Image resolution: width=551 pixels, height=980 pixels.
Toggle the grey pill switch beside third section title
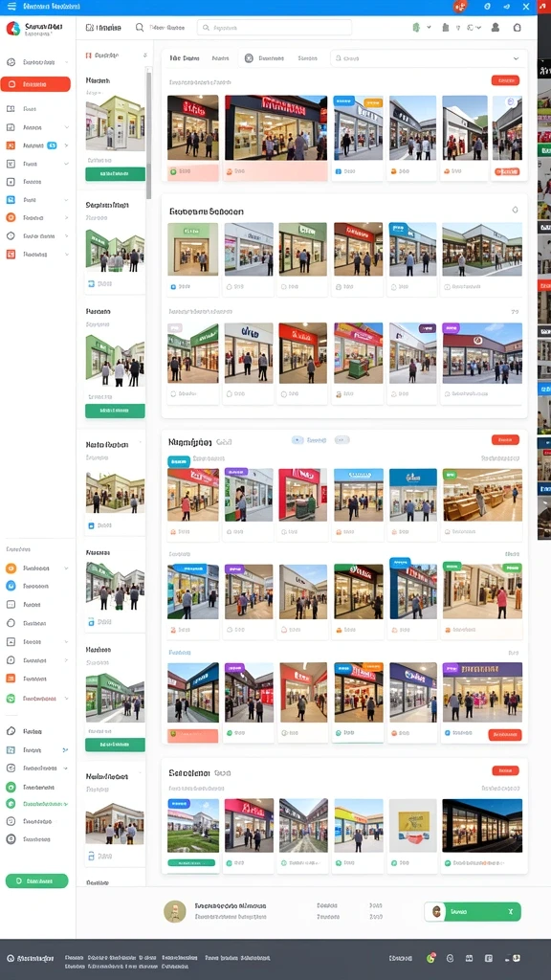(x=342, y=440)
